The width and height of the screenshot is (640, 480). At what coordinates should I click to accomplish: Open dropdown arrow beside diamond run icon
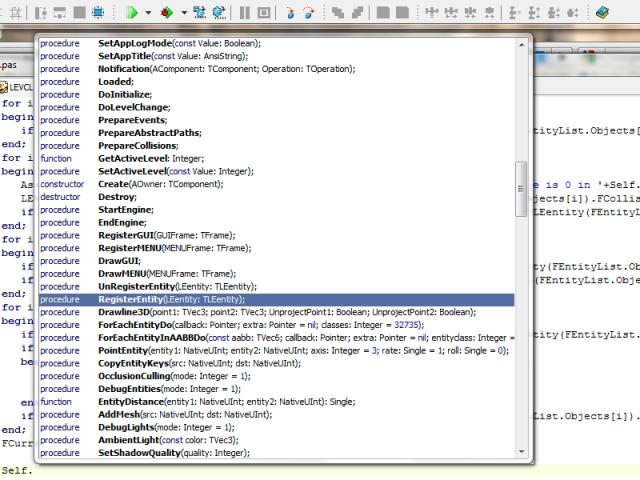point(183,13)
